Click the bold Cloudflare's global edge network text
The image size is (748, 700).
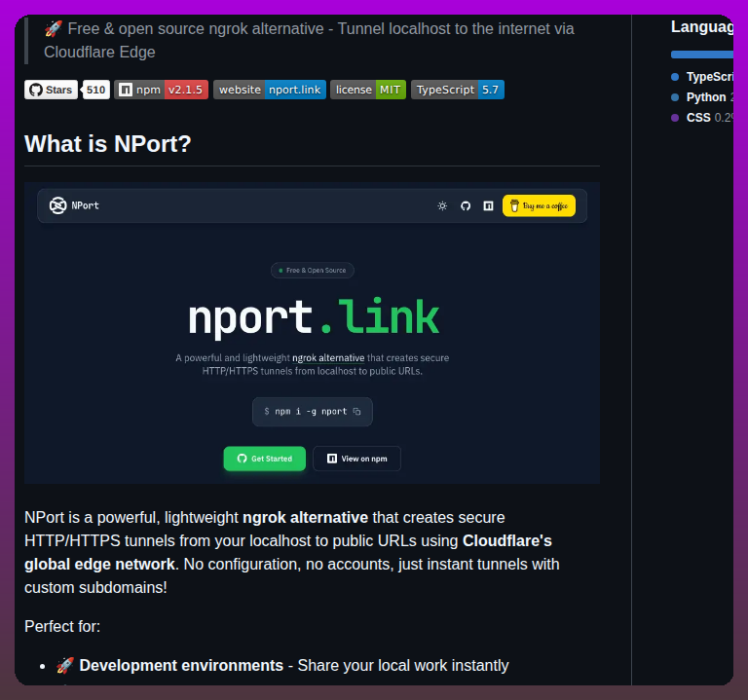coord(288,553)
